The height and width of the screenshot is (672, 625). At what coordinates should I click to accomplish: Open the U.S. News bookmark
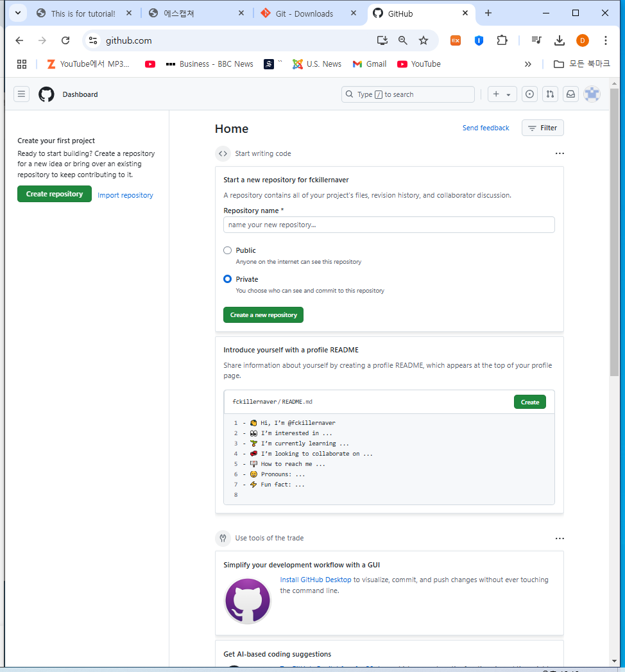pos(317,64)
